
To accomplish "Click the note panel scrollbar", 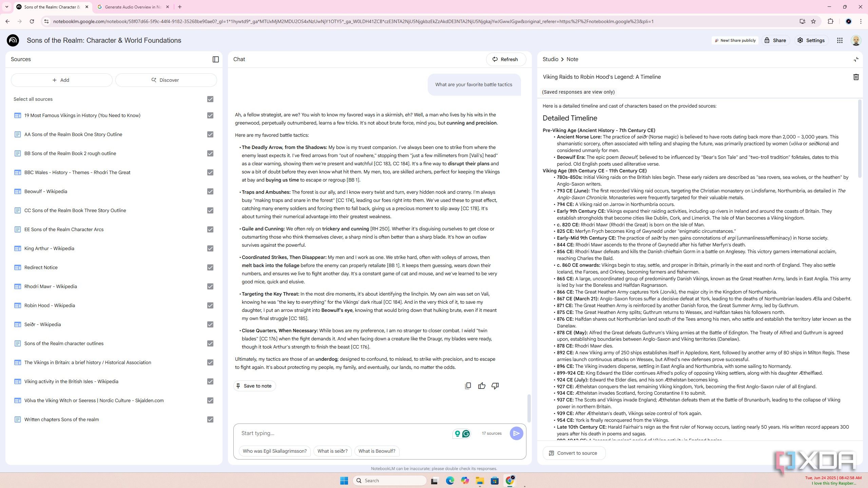I will [860, 138].
